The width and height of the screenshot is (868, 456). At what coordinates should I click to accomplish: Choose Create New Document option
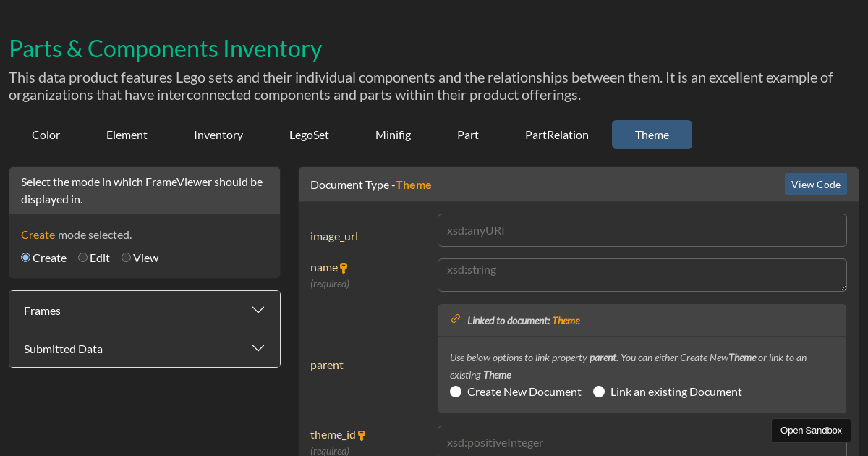[456, 391]
